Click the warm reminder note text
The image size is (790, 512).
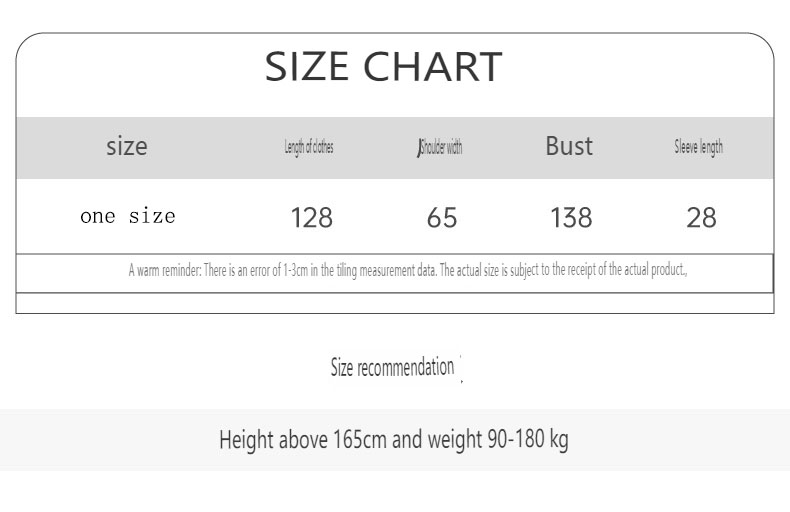coord(408,271)
